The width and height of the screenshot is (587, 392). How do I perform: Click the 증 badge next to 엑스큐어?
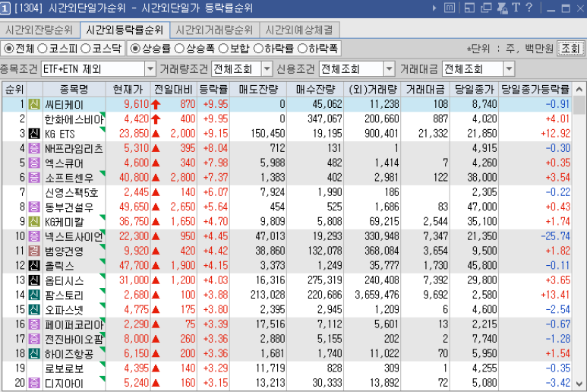click(34, 163)
